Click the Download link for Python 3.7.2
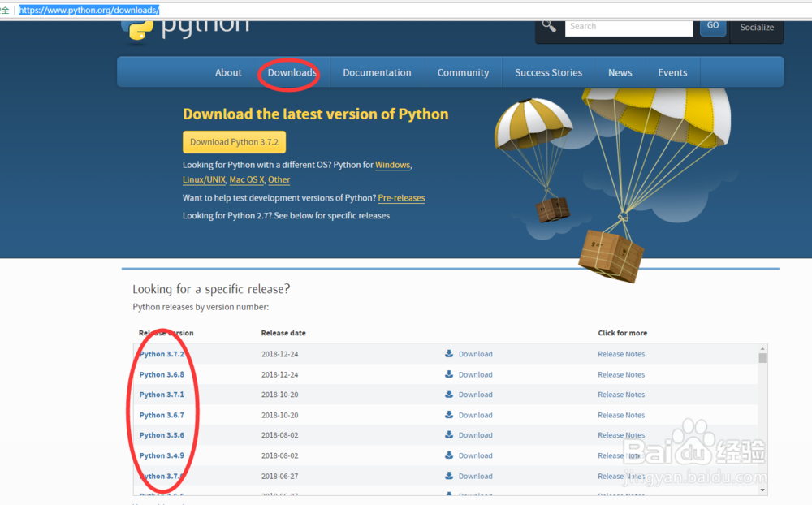 tap(475, 354)
